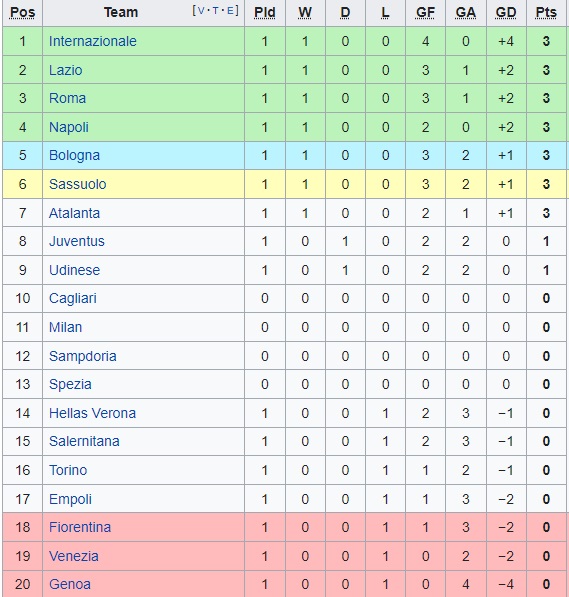Select the Milan team link
The height and width of the screenshot is (597, 569).
[66, 327]
